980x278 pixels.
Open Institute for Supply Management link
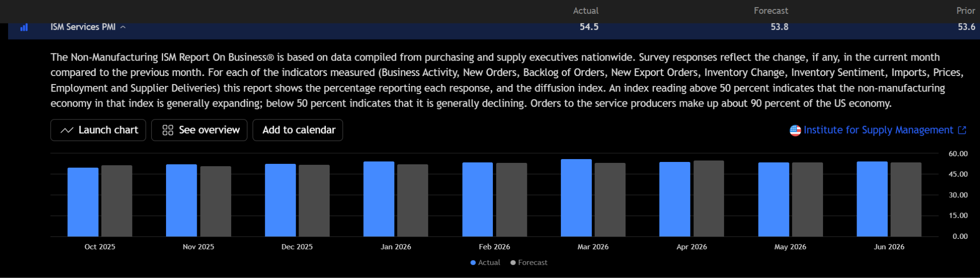click(878, 130)
